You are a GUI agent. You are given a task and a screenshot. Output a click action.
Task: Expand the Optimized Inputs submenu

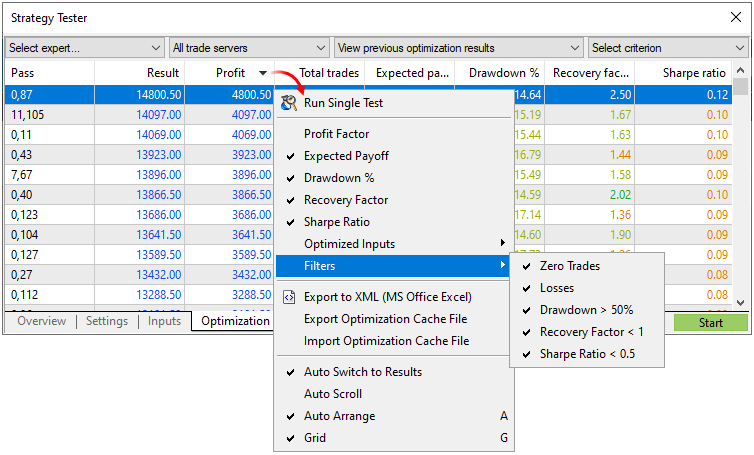393,244
